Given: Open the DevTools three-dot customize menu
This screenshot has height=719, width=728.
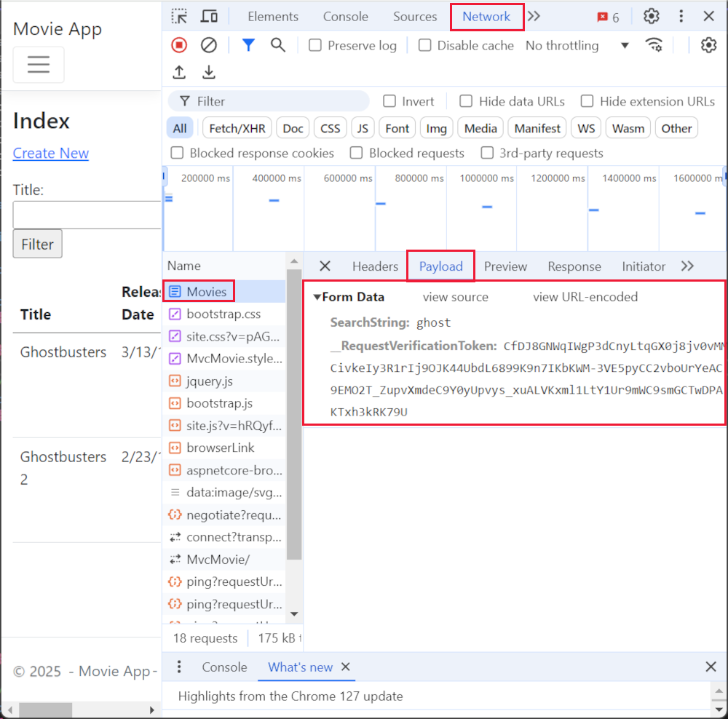Looking at the screenshot, I should pyautogui.click(x=681, y=16).
